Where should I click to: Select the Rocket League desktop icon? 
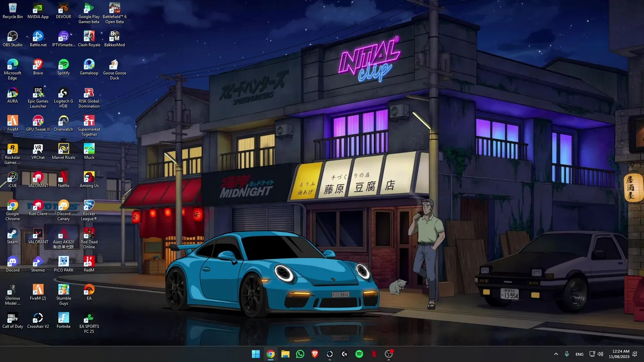[x=89, y=211]
